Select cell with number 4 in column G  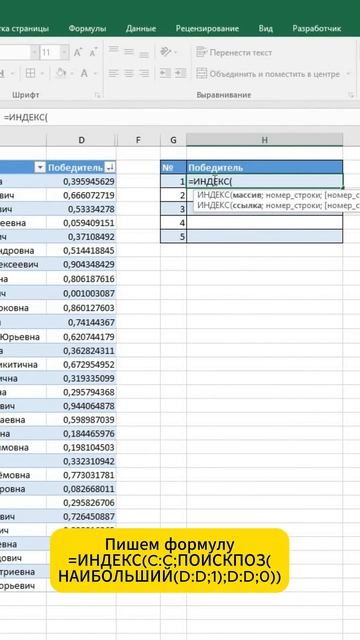tap(173, 223)
